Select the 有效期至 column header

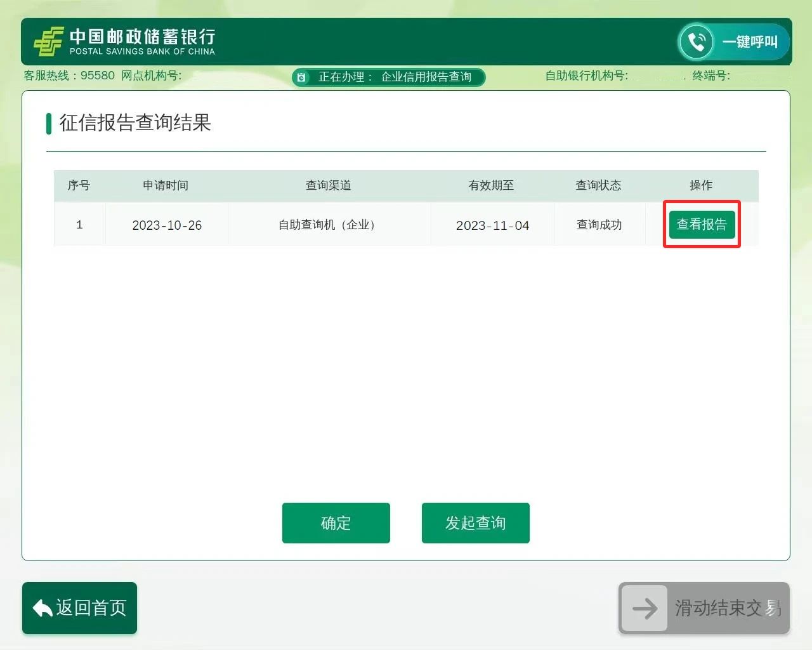(x=491, y=185)
